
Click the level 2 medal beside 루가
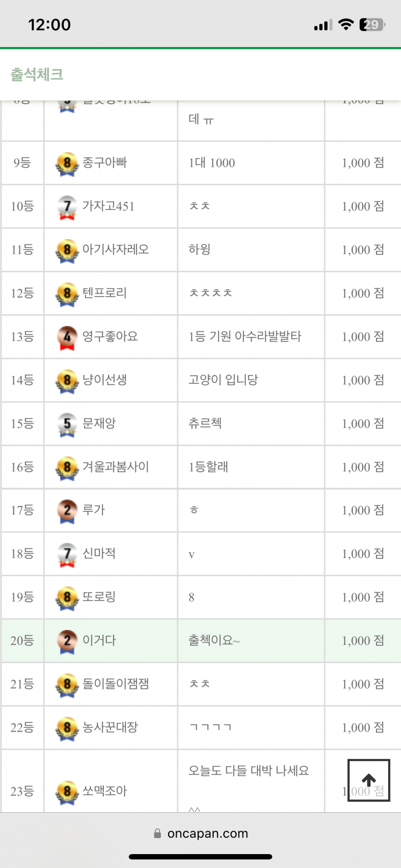pos(67,511)
